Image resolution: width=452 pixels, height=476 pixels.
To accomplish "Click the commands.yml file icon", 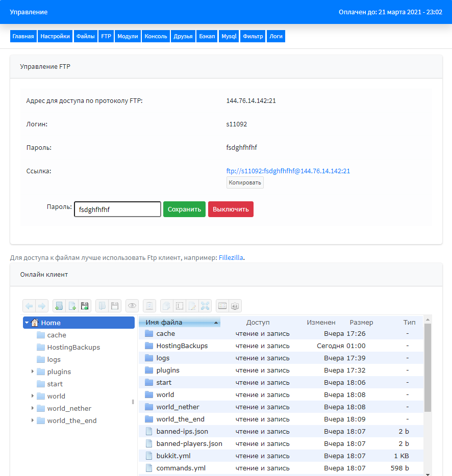I will click(149, 468).
